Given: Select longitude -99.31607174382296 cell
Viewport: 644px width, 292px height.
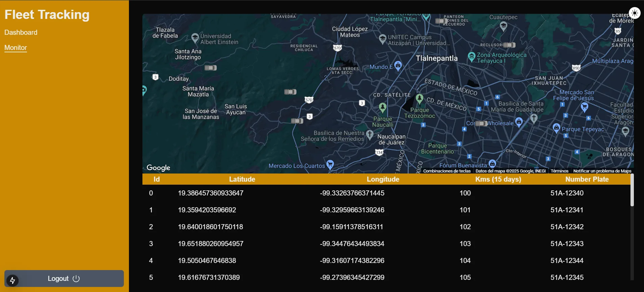Looking at the screenshot, I should pyautogui.click(x=352, y=261).
